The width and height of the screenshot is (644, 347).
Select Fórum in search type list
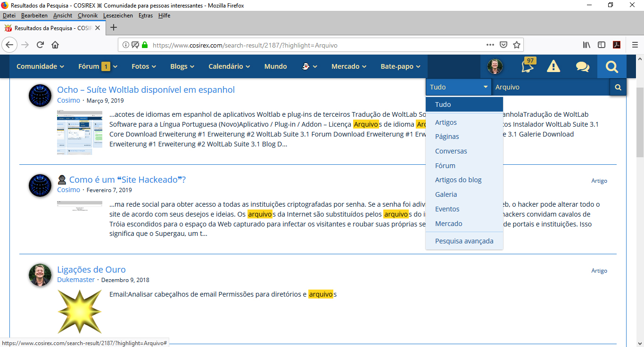click(x=464, y=166)
